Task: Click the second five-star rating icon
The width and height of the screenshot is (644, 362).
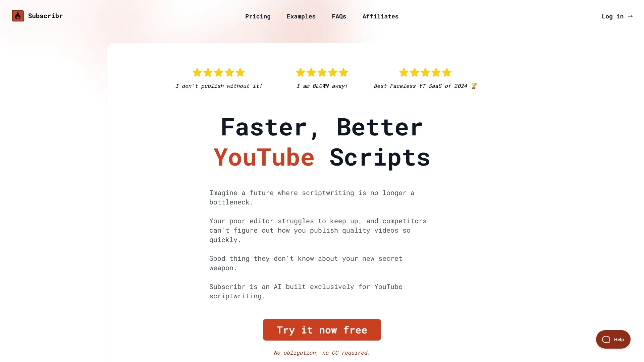Action: 322,72
